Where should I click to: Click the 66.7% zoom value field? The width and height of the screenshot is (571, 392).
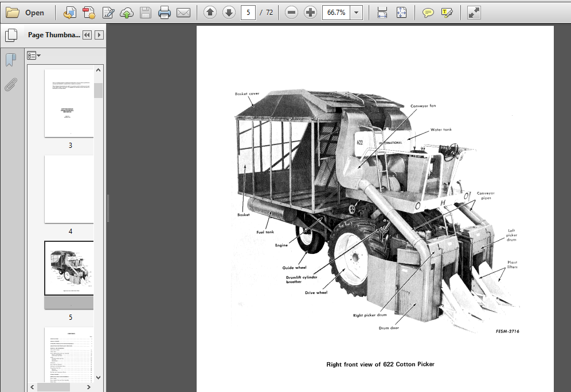[x=336, y=13]
